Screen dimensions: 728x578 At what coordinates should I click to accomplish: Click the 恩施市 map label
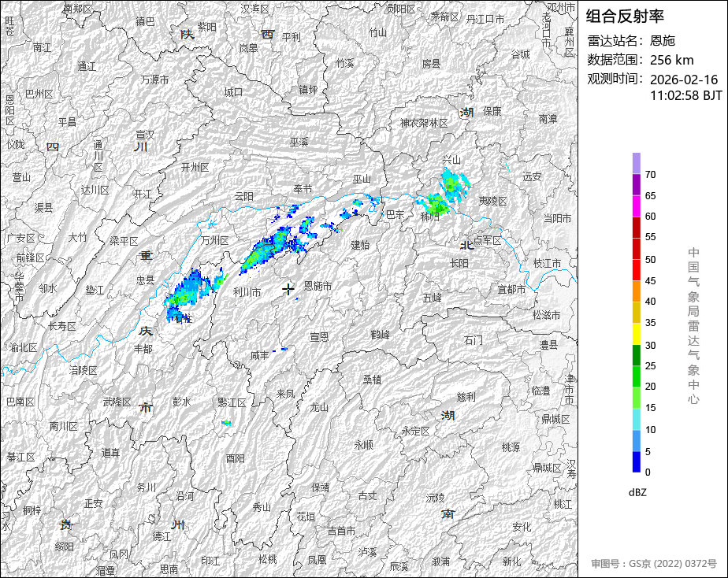click(x=318, y=286)
